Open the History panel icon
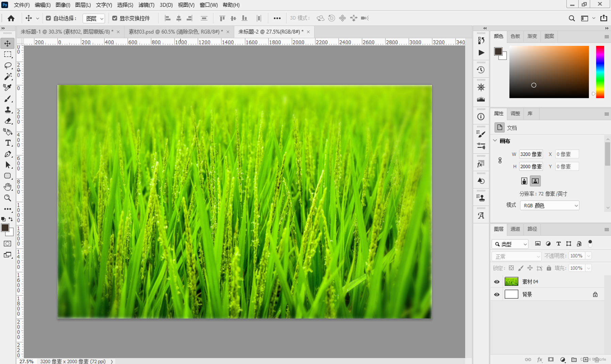Viewport: 611px width, 364px height. (x=481, y=70)
